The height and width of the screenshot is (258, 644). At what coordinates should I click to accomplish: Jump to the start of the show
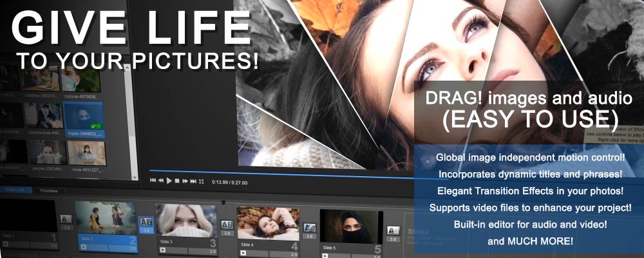pyautogui.click(x=153, y=181)
